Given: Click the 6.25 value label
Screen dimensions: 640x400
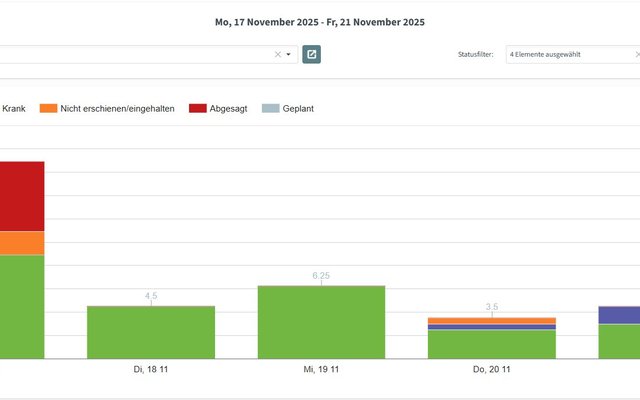Looking at the screenshot, I should 321,276.
